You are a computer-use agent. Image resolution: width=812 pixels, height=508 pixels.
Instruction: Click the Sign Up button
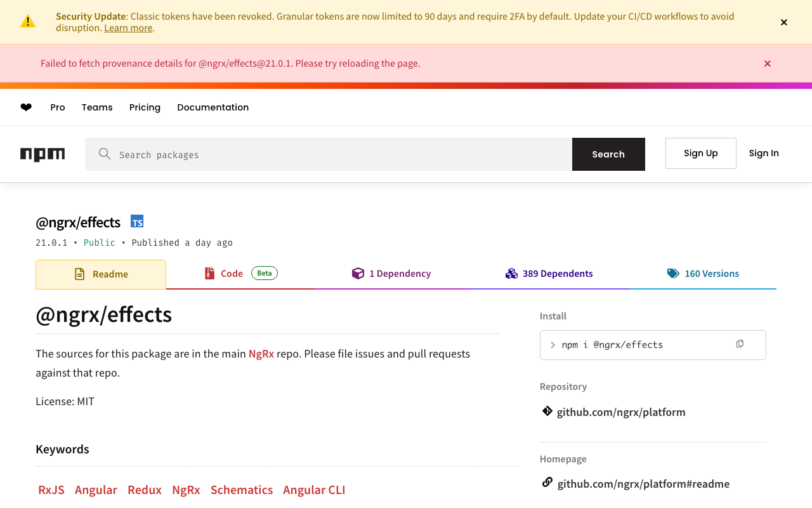point(701,153)
